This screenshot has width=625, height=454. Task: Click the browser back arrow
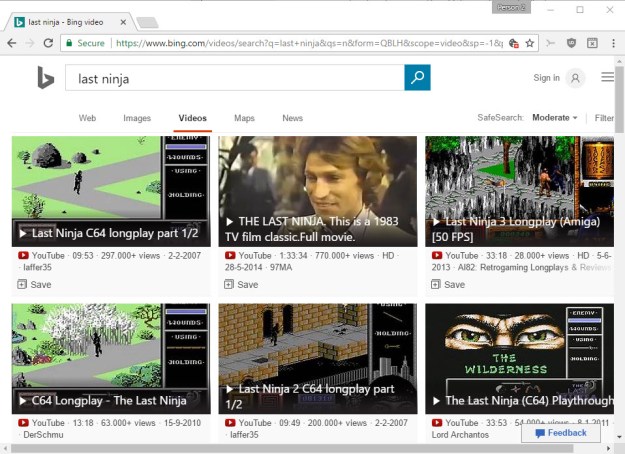[12, 43]
